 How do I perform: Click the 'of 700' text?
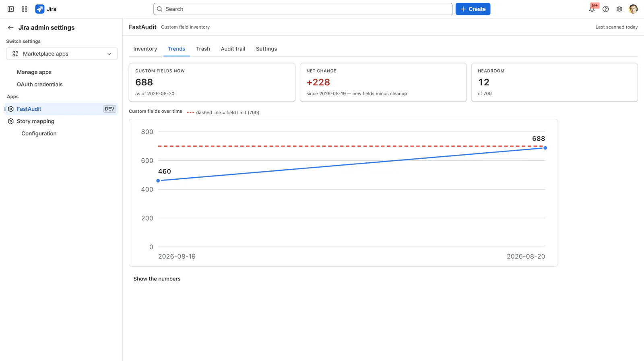(x=485, y=93)
